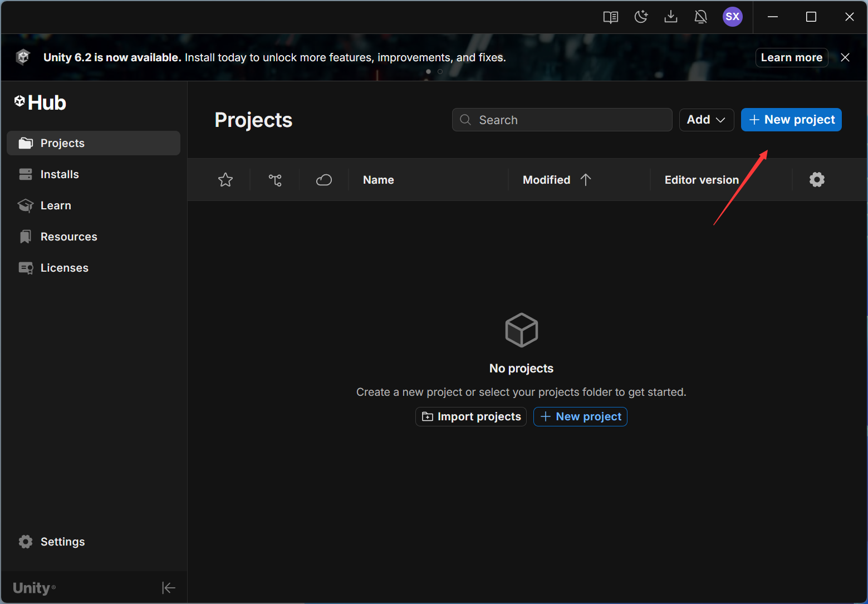The height and width of the screenshot is (604, 868).
Task: Click Learn more in the banner
Action: coord(792,57)
